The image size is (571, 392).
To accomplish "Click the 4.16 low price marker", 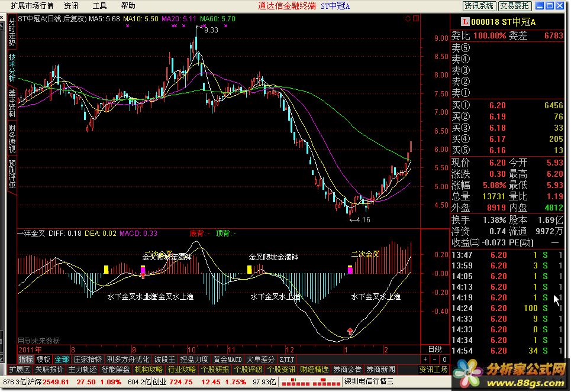I will [x=363, y=220].
